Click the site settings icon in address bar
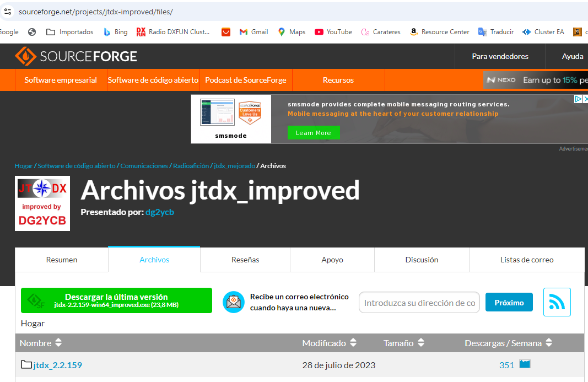Image resolution: width=588 pixels, height=382 pixels. [x=8, y=12]
